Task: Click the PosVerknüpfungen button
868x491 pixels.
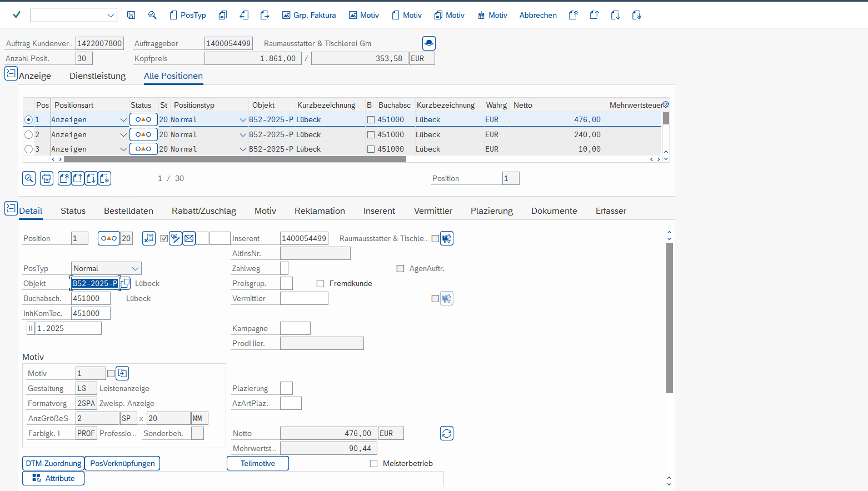Action: (x=122, y=463)
